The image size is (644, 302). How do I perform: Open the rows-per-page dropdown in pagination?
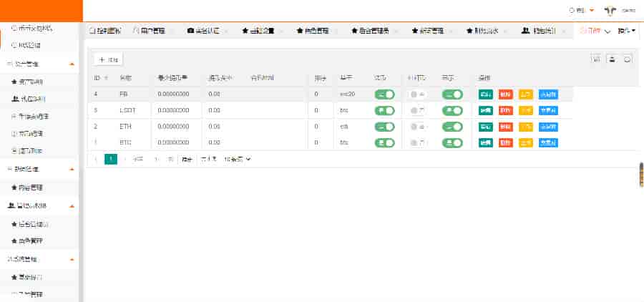(x=238, y=159)
